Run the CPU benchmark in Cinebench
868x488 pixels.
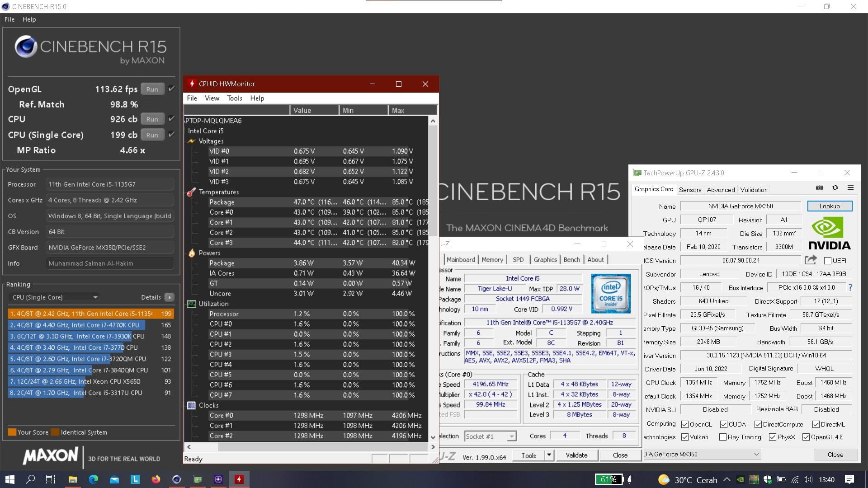pos(152,119)
